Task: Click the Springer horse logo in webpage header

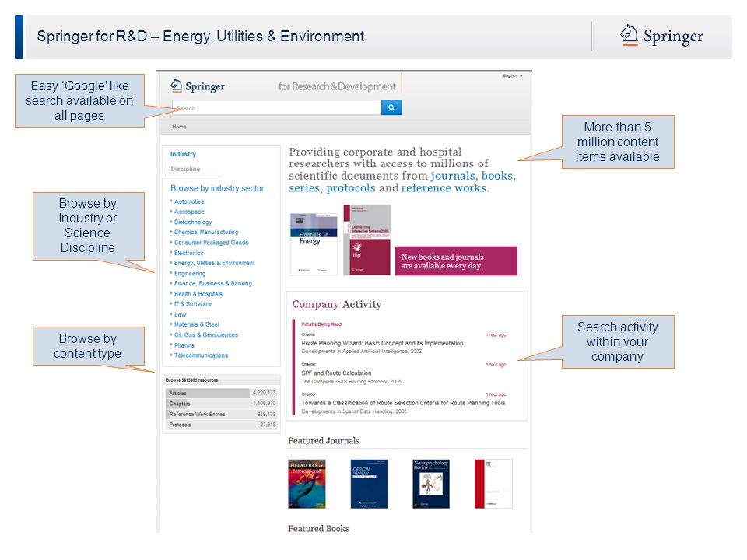Action: click(x=197, y=86)
